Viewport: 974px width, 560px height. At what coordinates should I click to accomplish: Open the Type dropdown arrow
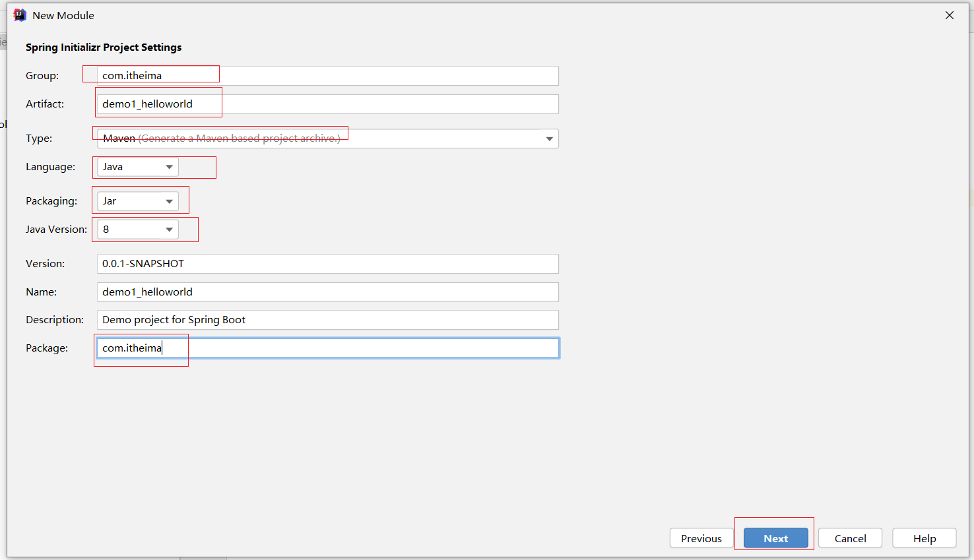pyautogui.click(x=549, y=139)
